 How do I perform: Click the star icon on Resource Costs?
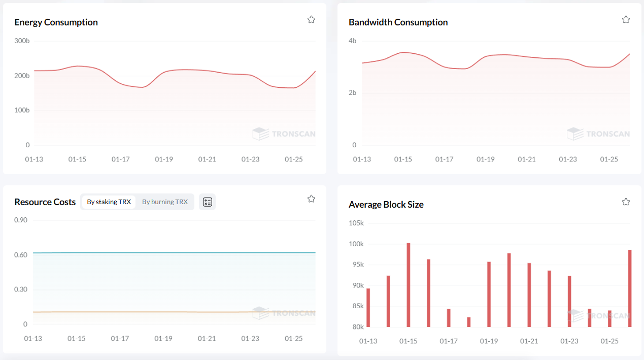[x=311, y=199]
